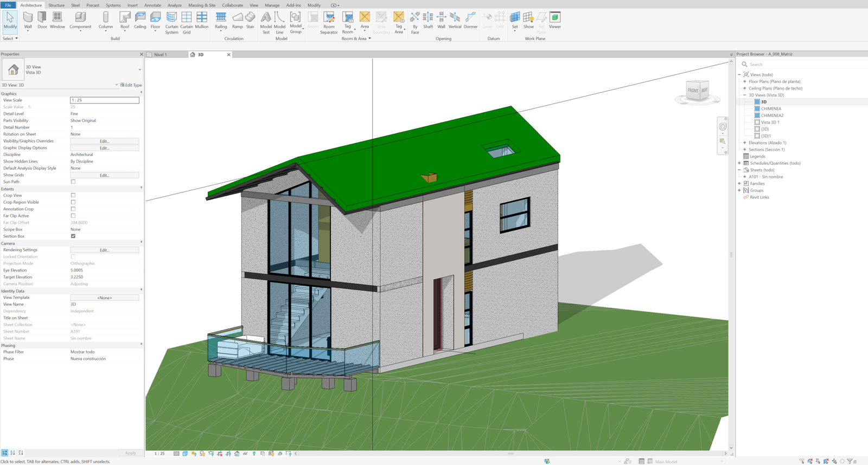Open the Curtain System tool
This screenshot has height=465, width=868.
171,23
